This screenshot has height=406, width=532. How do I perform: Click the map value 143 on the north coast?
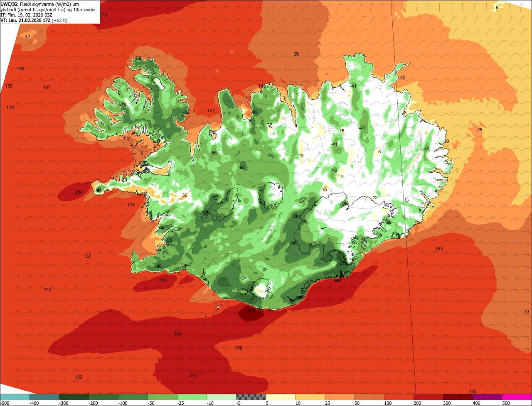[x=262, y=86]
